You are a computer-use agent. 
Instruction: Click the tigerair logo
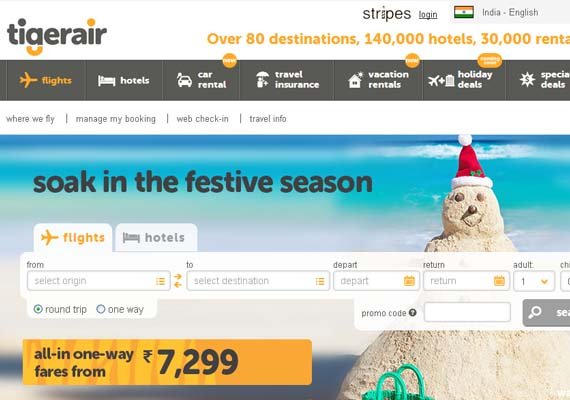coord(57,36)
